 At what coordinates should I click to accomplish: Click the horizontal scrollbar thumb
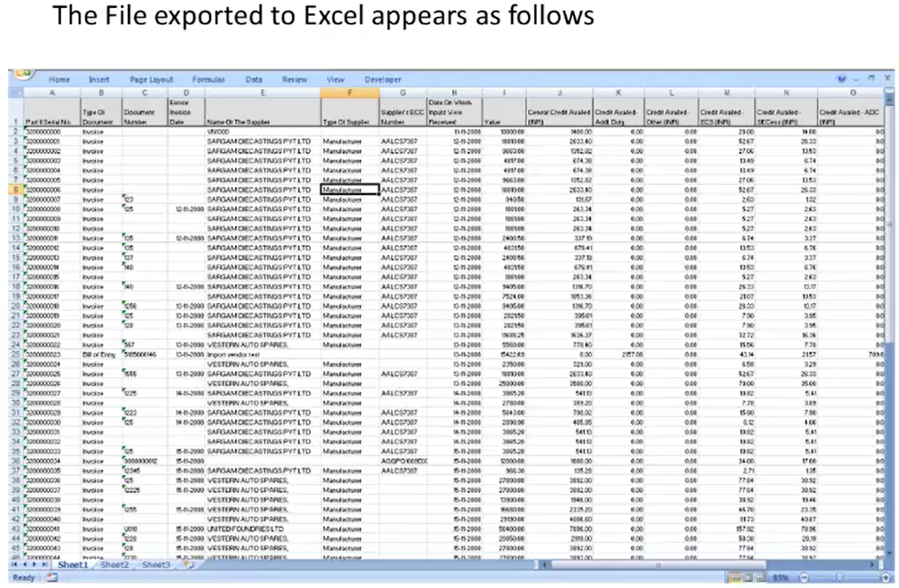tap(658, 565)
